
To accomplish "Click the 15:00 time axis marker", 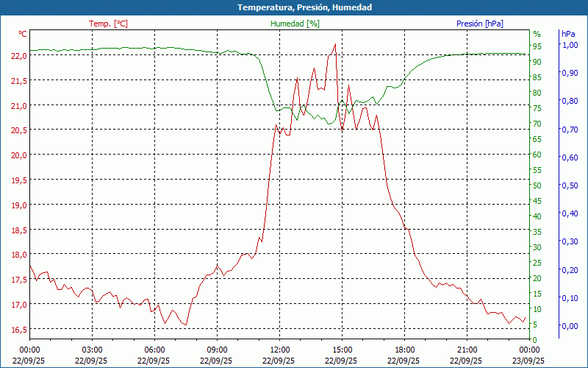I will (x=342, y=350).
